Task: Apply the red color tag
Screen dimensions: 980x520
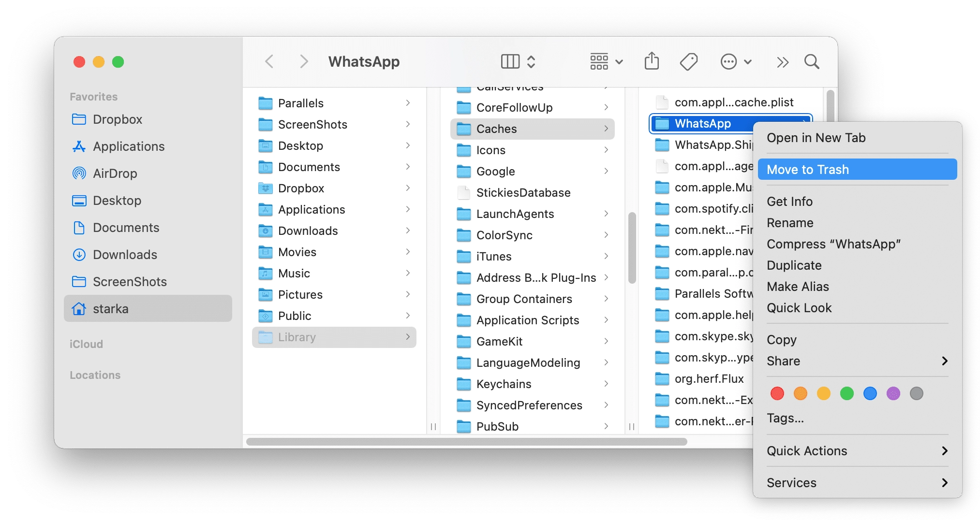Action: [x=777, y=393]
